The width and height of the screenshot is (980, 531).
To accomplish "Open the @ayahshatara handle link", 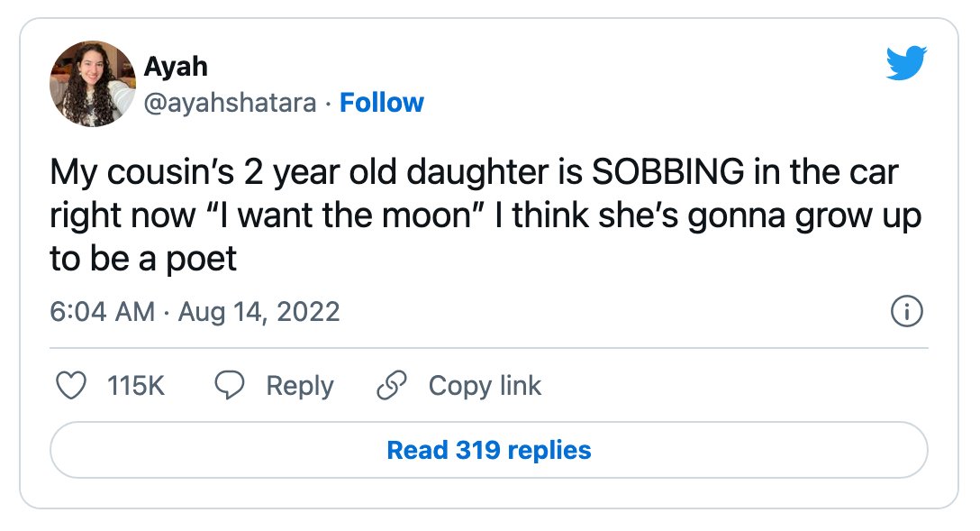I will (230, 103).
